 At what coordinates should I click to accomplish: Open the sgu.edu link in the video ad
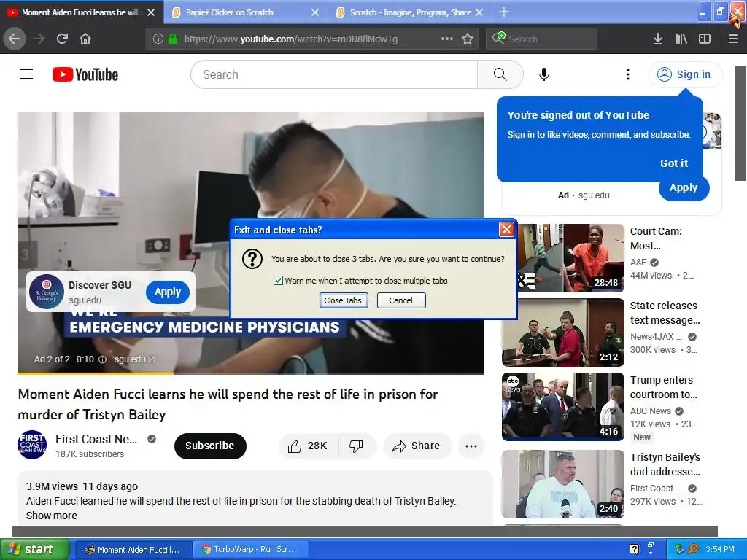[134, 359]
